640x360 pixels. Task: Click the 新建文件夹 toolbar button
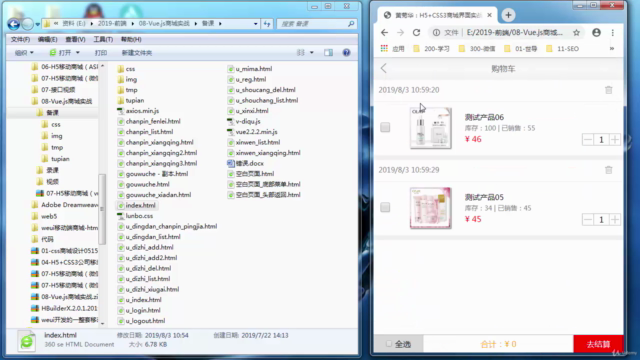(x=137, y=53)
